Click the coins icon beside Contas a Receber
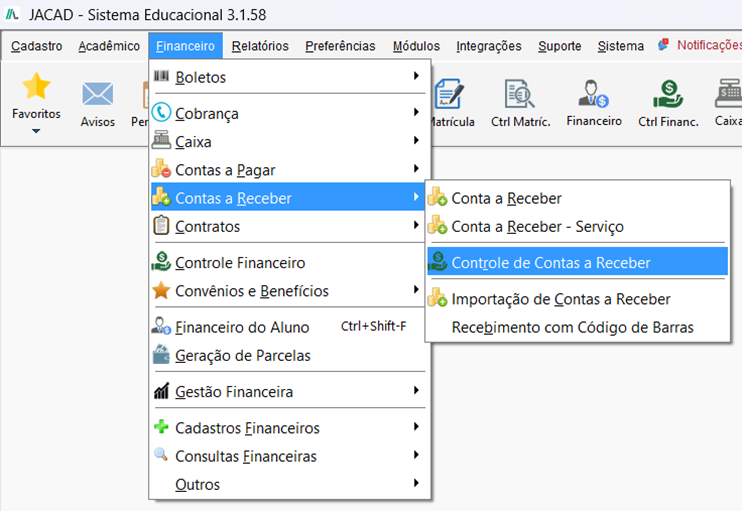This screenshot has width=742, height=511. [161, 196]
